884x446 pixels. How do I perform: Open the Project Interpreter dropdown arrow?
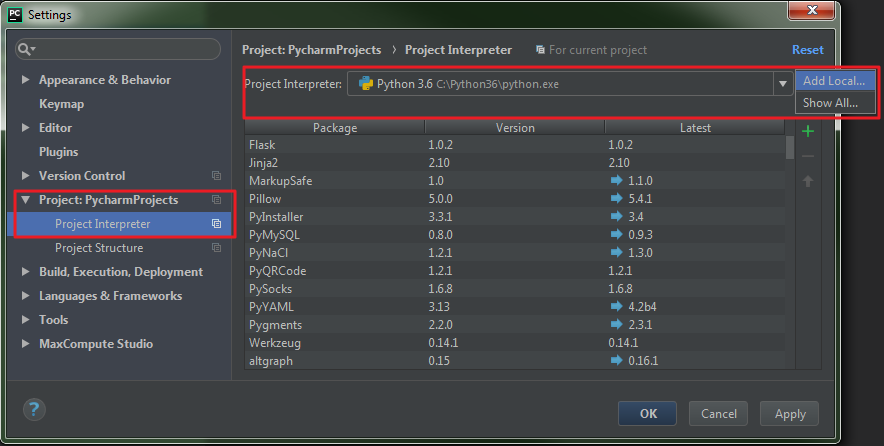783,84
